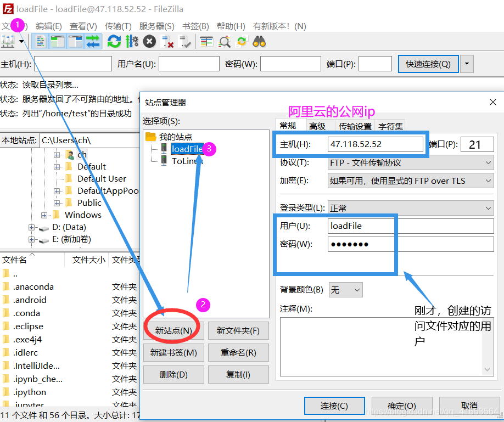Expand the Site Manager toolbar dropdown arrow
This screenshot has width=504, height=422.
pos(22,42)
